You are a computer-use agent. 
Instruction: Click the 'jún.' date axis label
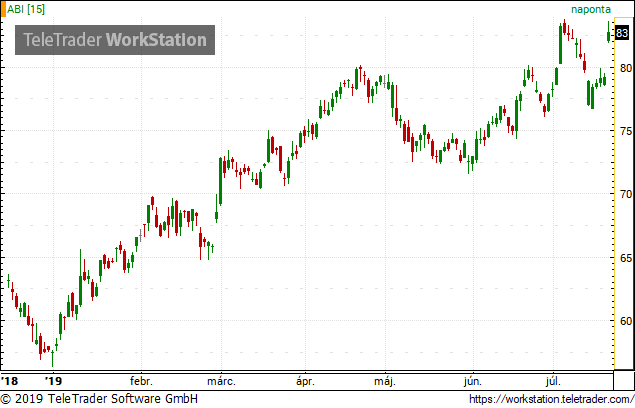(x=473, y=382)
